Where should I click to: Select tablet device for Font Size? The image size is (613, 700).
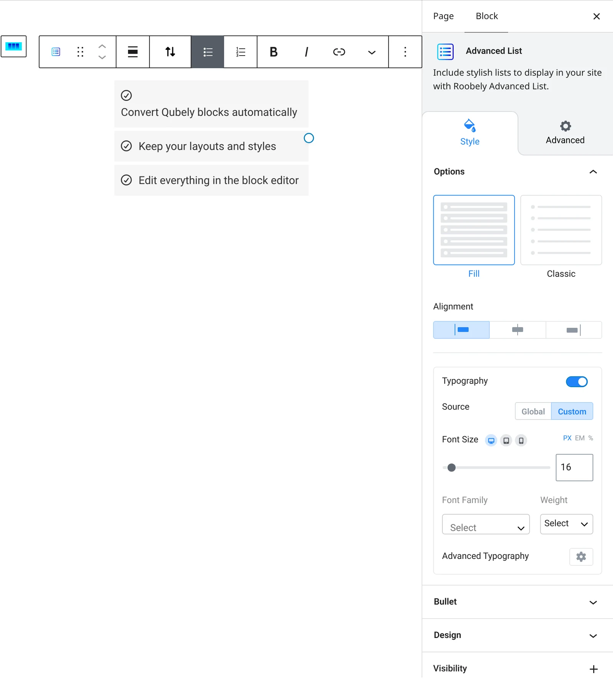[x=506, y=440]
